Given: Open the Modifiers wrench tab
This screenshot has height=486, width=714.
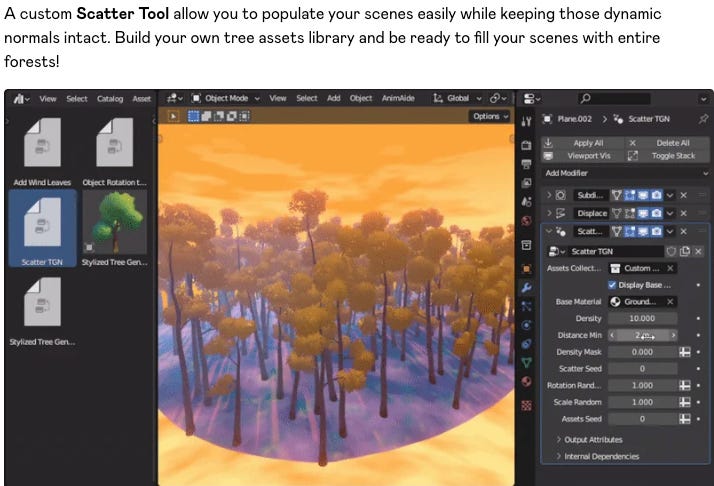Looking at the screenshot, I should click(x=526, y=287).
